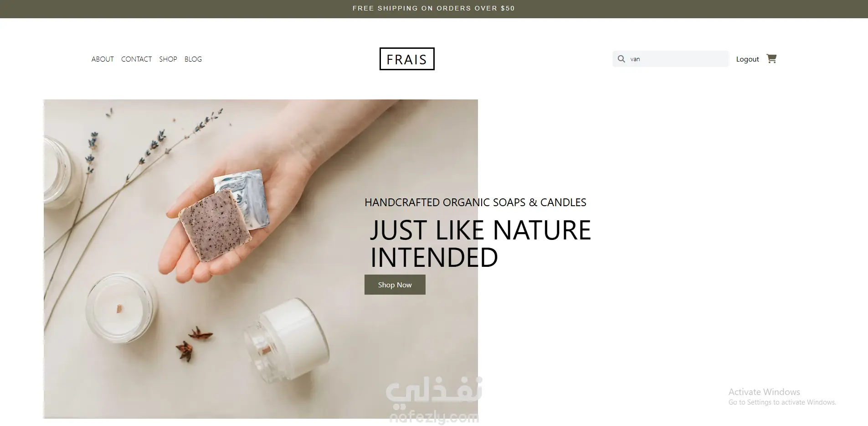Viewport: 868px width, 426px height.
Task: Click the Activate Windows watermark text
Action: tap(782, 396)
